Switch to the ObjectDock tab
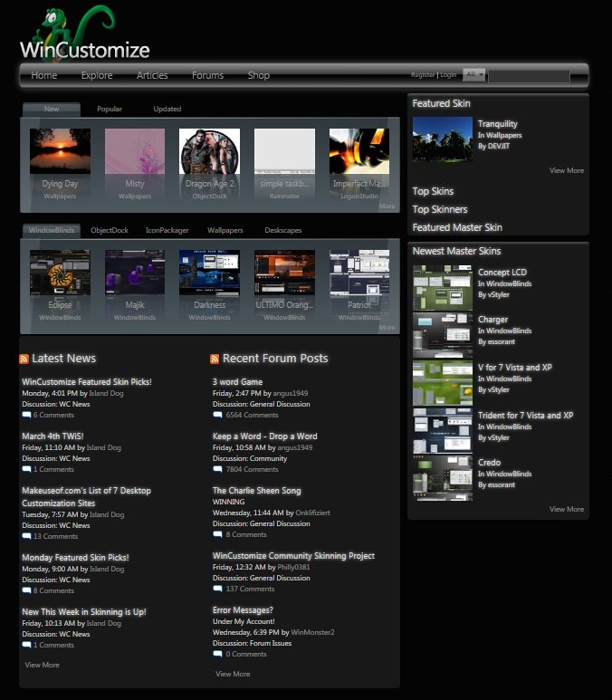This screenshot has height=700, width=612. coord(110,230)
